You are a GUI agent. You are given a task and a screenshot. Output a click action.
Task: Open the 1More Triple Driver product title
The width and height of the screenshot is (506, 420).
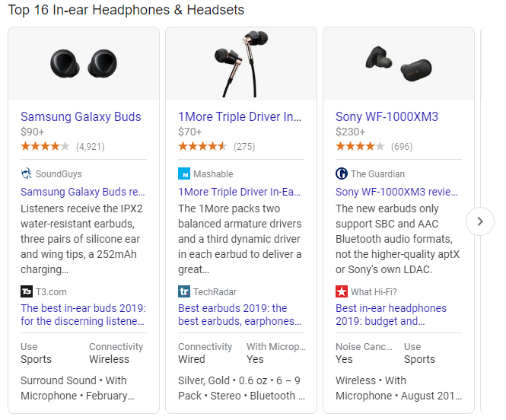point(240,116)
